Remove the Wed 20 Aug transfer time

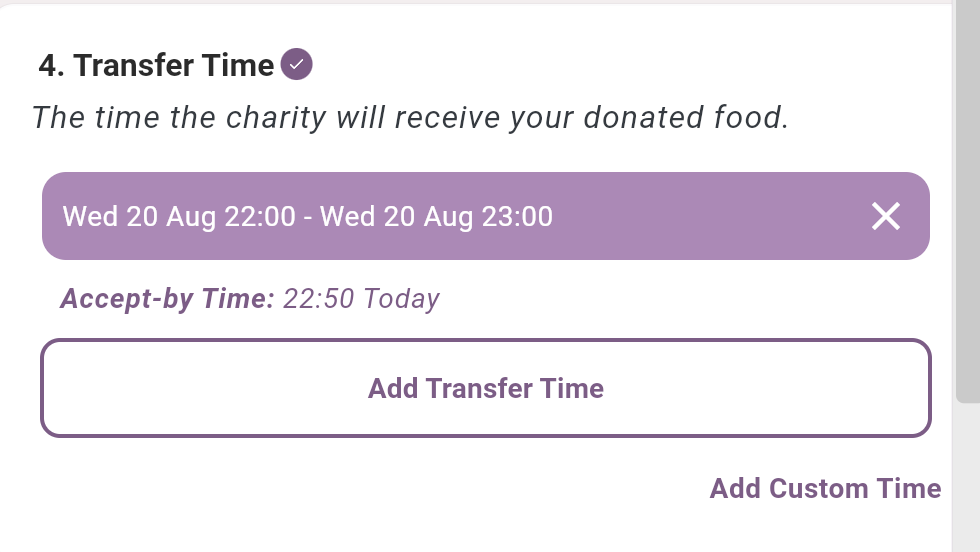(x=886, y=216)
